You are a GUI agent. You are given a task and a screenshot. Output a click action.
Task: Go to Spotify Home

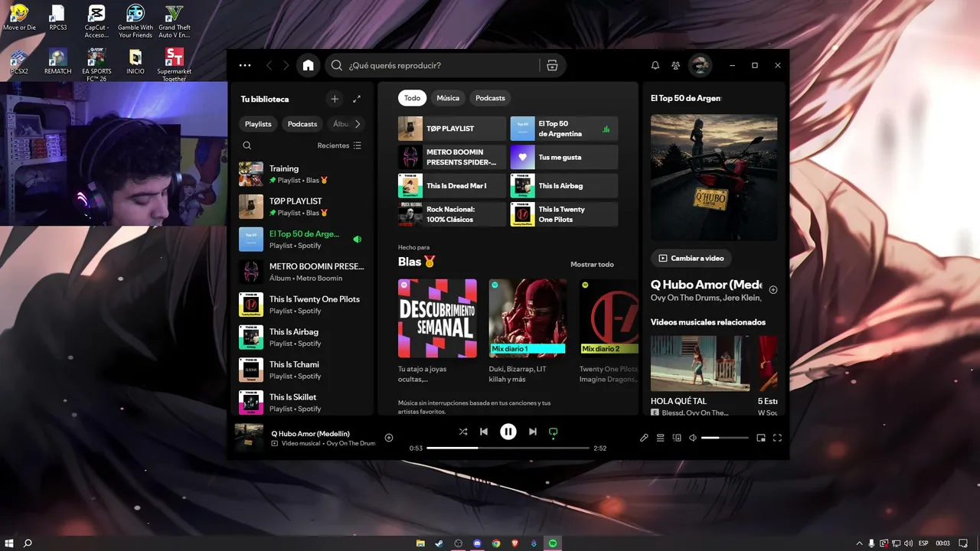click(x=308, y=66)
